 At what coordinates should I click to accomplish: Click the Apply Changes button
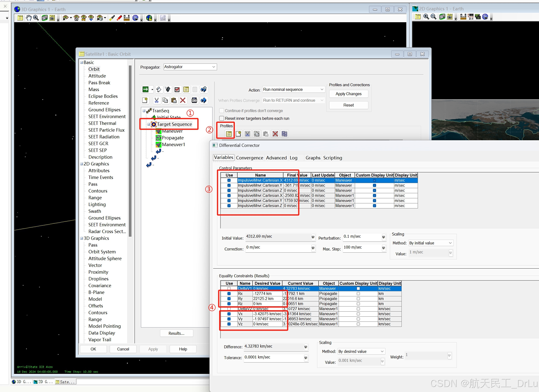(x=348, y=94)
